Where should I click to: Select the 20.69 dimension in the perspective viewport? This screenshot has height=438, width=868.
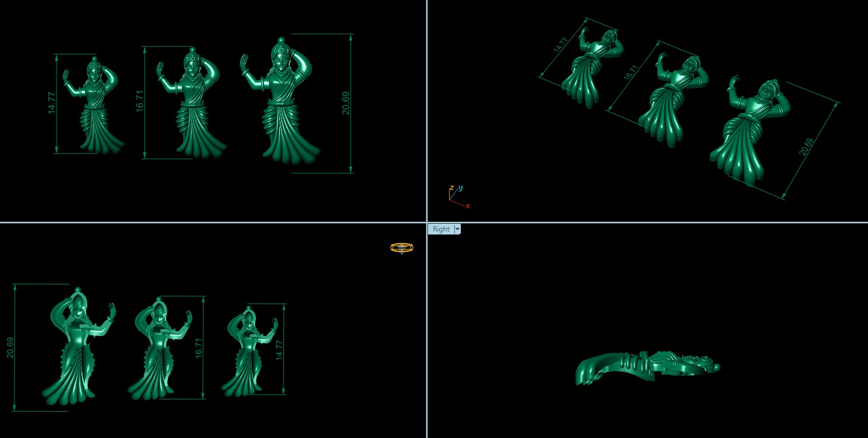(x=805, y=147)
